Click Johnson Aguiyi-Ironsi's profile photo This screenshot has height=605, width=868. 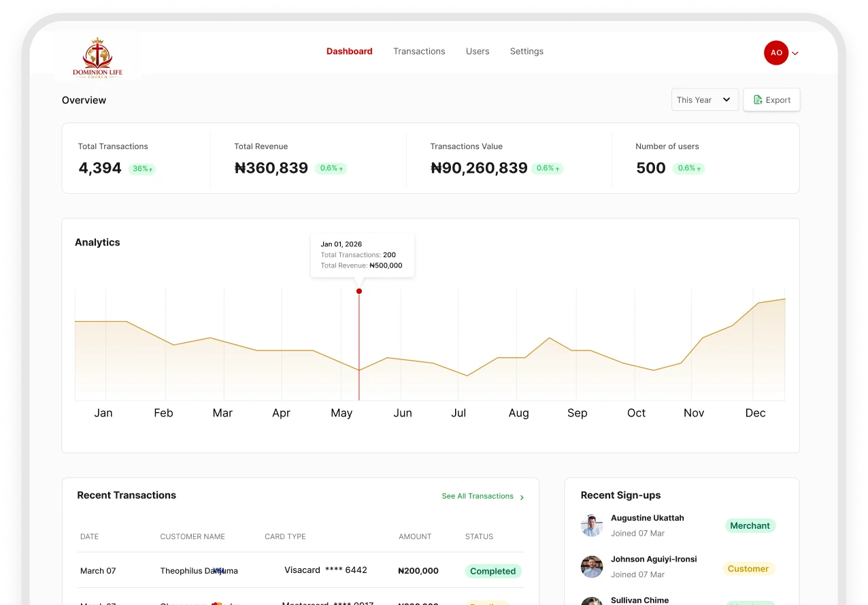pos(592,567)
